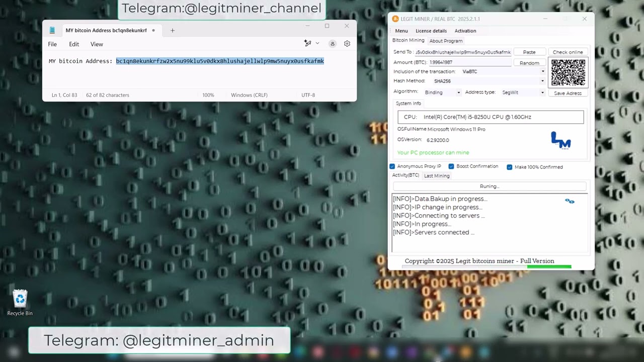Click the orange app icon in miner title bar
Viewport: 644px width, 362px height.
click(x=395, y=19)
